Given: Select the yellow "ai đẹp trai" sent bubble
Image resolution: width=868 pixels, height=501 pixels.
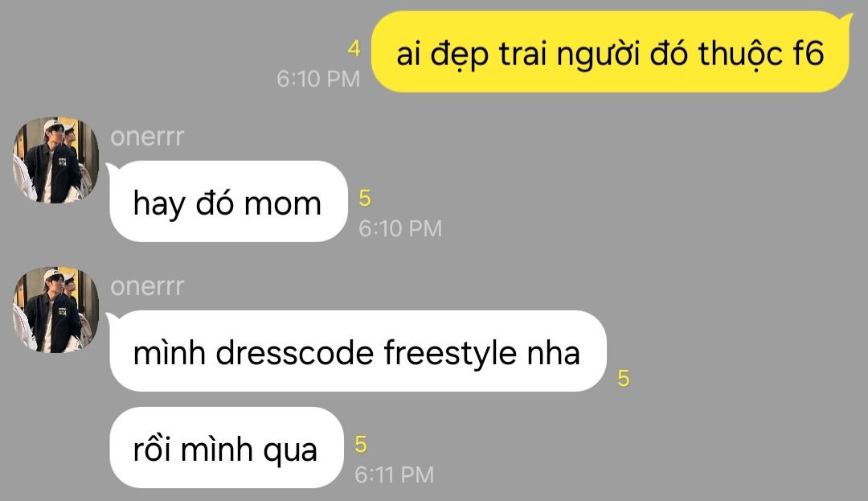Looking at the screenshot, I should (612, 52).
